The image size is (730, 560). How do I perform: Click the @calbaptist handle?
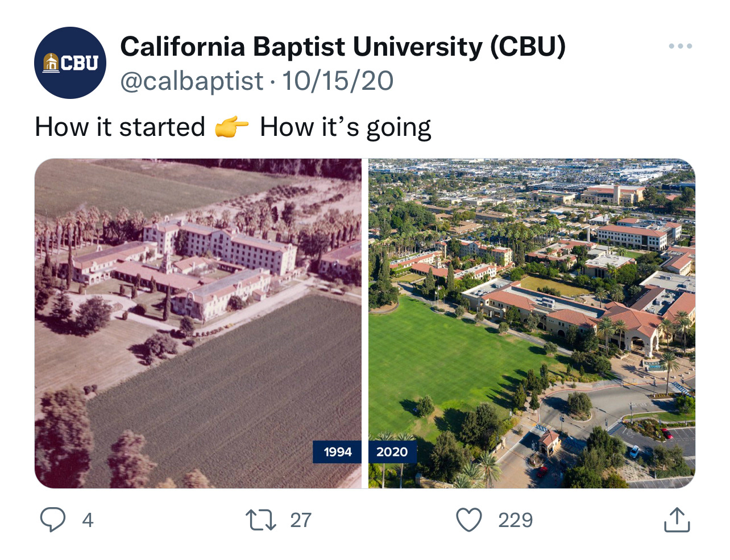pos(192,81)
